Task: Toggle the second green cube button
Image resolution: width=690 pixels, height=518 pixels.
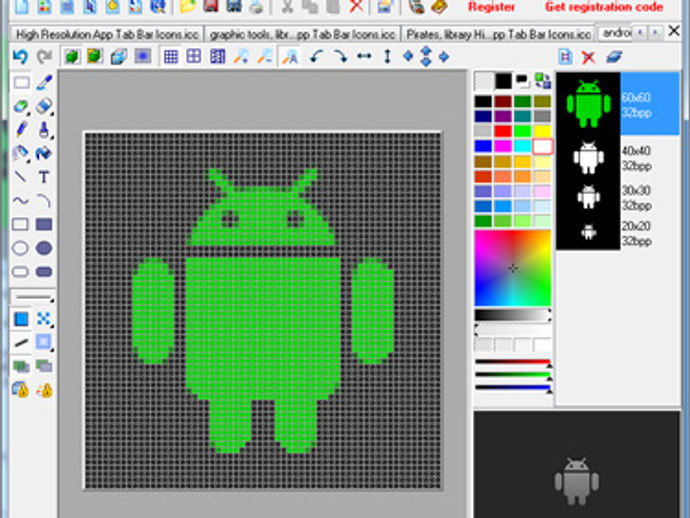Action: [x=95, y=56]
